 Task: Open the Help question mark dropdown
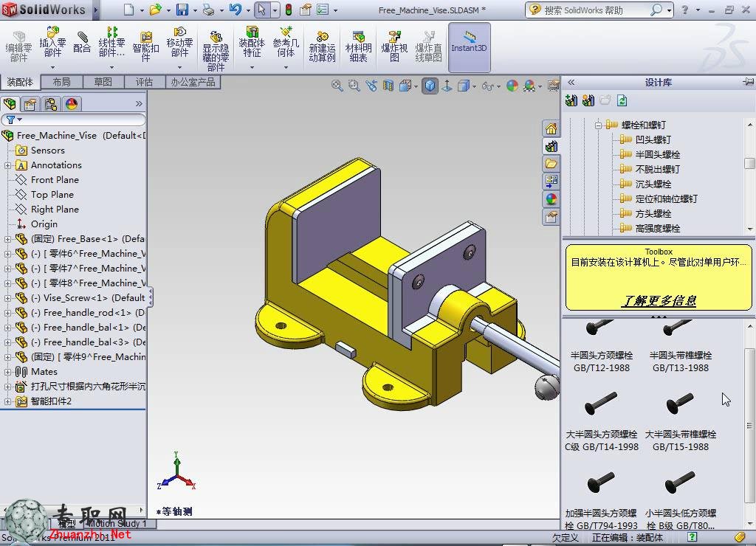pyautogui.click(x=698, y=10)
